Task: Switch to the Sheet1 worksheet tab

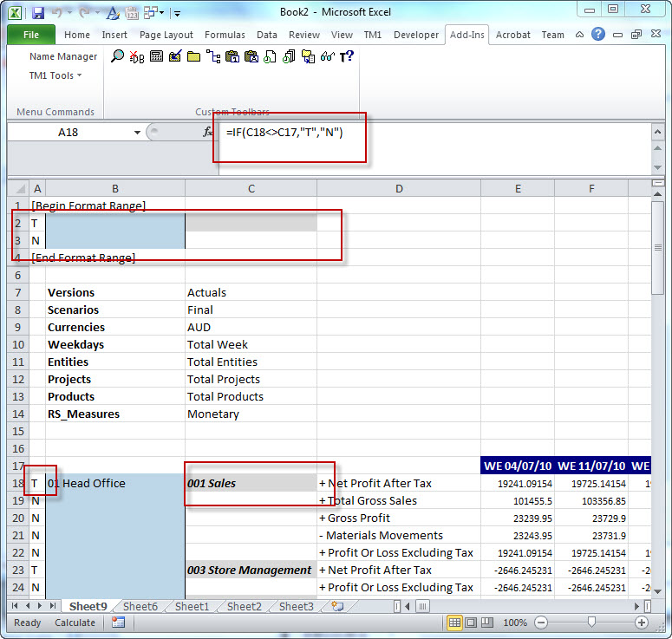Action: 192,606
